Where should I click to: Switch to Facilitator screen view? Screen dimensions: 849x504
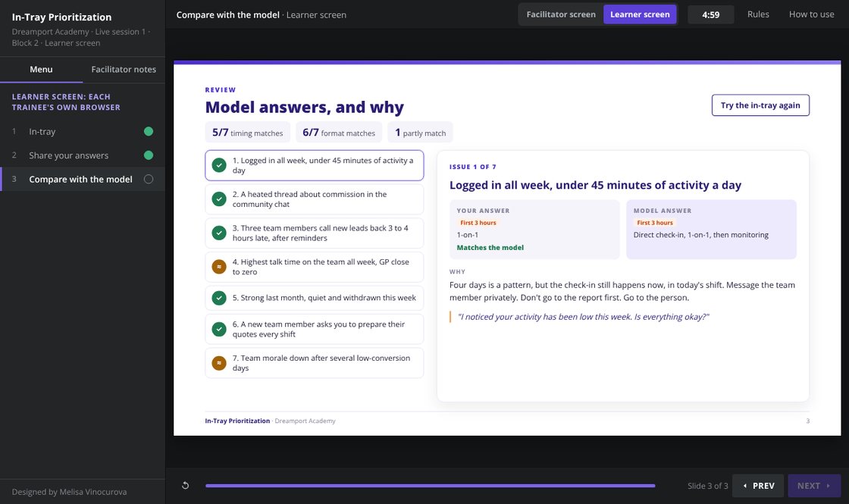[x=561, y=14]
